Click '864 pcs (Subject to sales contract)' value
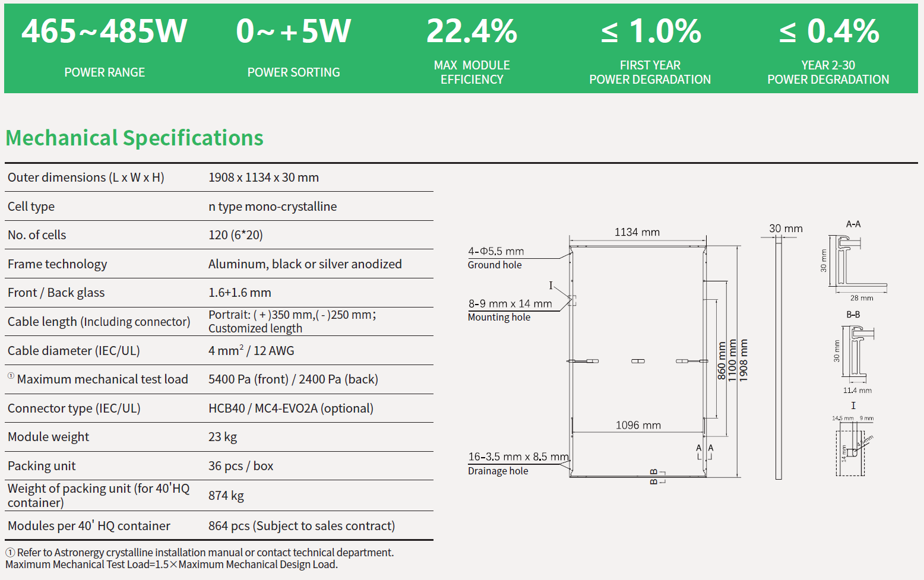 302,526
